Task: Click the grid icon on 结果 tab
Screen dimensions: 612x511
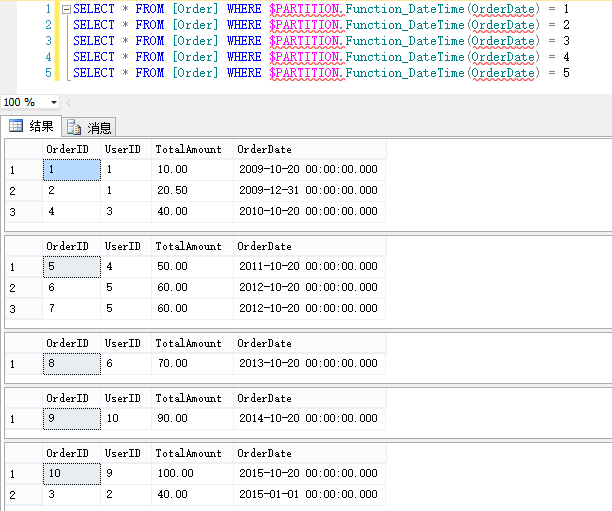Action: [x=16, y=126]
